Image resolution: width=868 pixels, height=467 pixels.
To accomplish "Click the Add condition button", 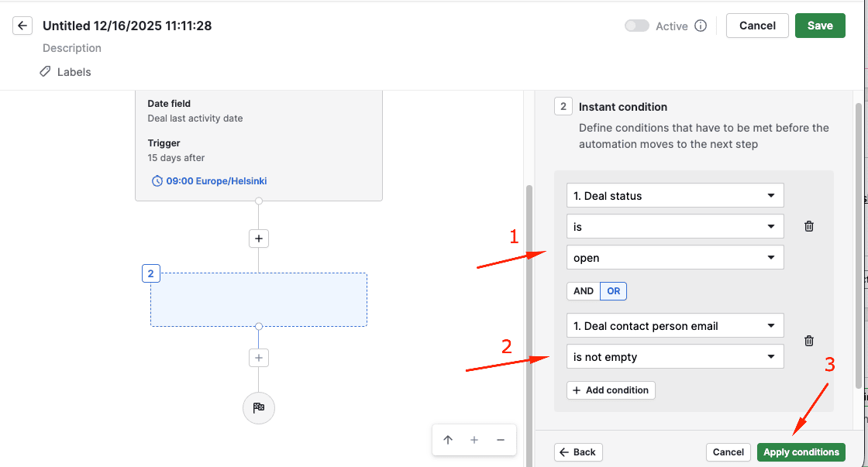I will click(x=611, y=390).
